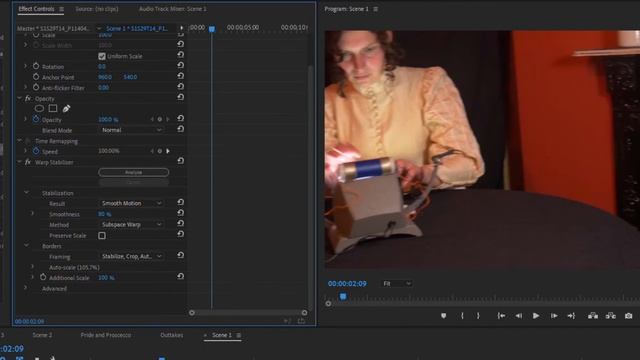
Task: Switch to the Source tab
Action: [x=97, y=9]
